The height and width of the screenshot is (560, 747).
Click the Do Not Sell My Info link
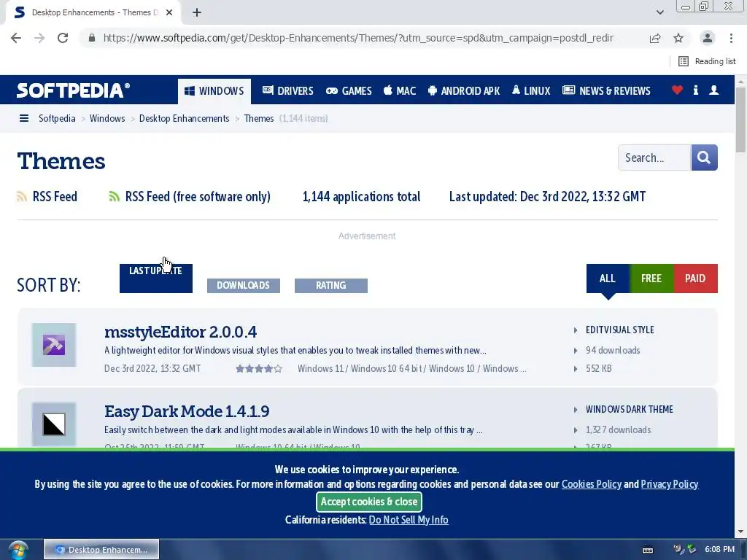pos(409,519)
